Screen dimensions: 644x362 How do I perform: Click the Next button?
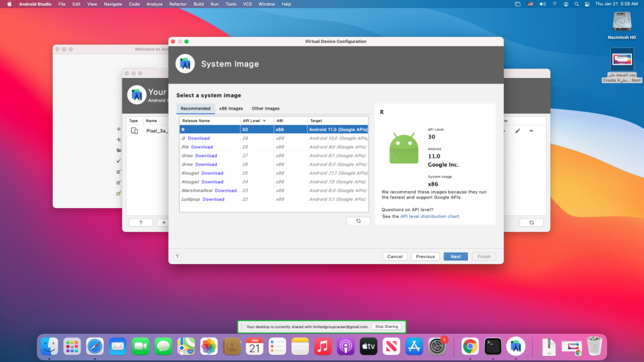(455, 256)
